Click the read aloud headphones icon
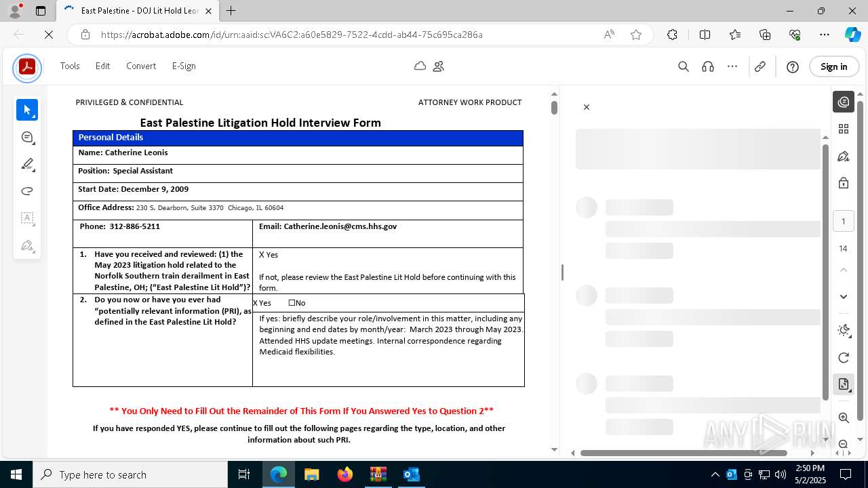 [x=708, y=66]
